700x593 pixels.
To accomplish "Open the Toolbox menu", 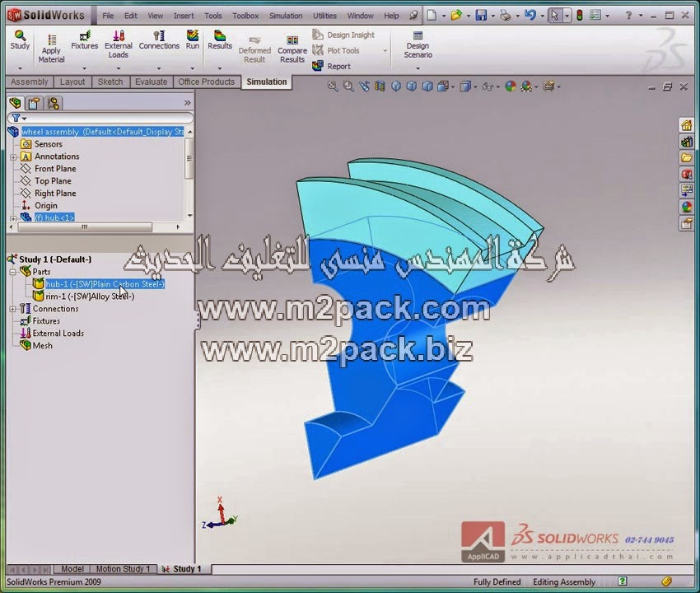I will tap(245, 16).
